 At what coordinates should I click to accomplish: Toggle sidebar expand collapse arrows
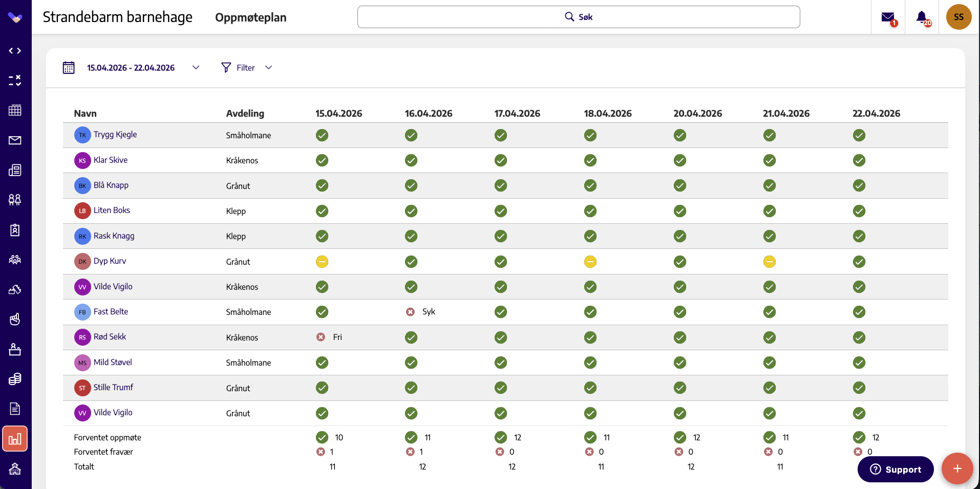point(15,51)
